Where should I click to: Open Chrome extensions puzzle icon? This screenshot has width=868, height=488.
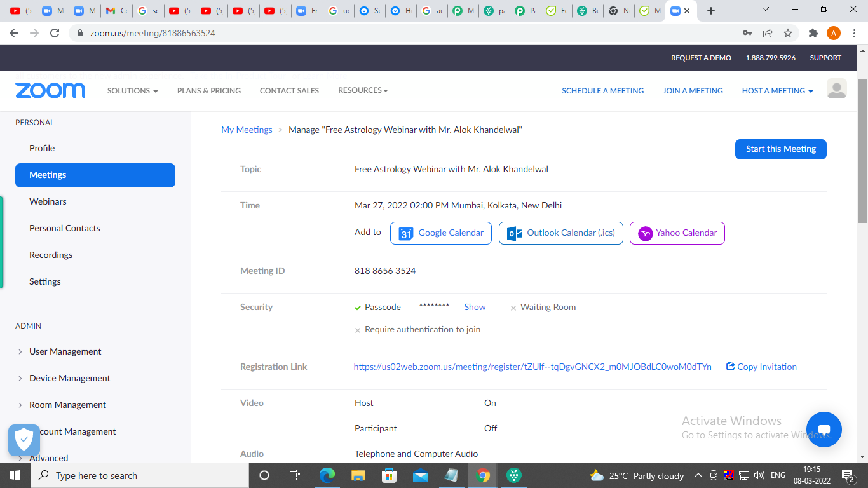click(x=813, y=33)
